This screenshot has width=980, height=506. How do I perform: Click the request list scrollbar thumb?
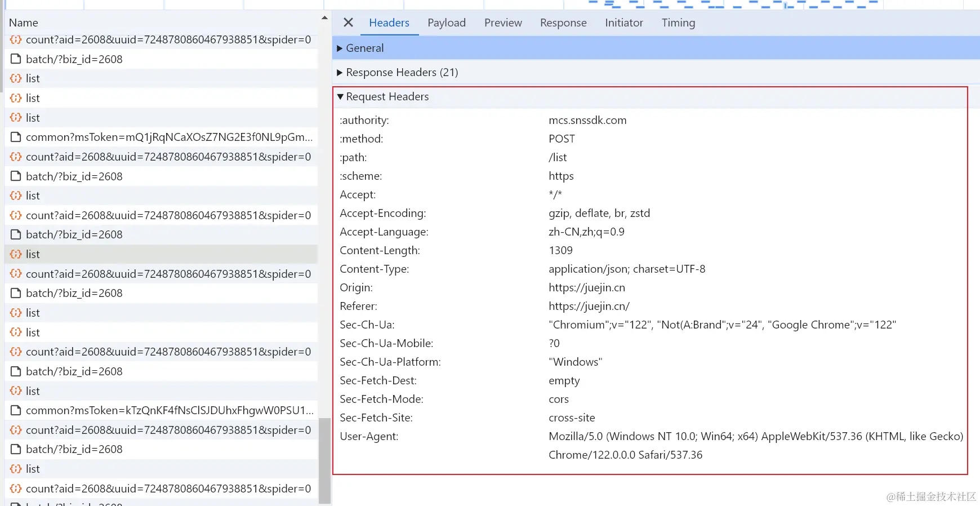click(324, 460)
